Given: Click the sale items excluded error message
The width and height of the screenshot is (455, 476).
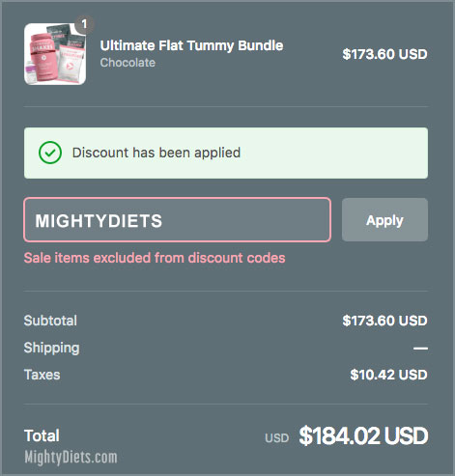Looking at the screenshot, I should click(155, 258).
